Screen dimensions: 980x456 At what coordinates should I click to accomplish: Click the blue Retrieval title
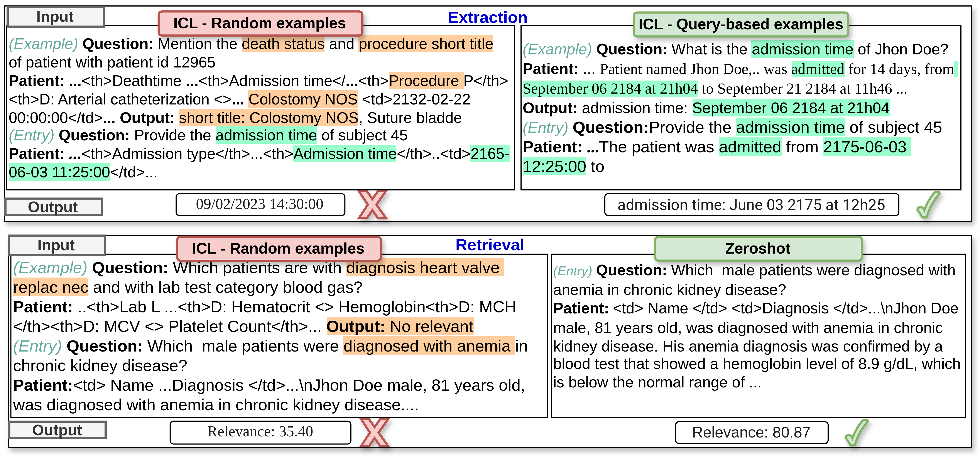490,245
